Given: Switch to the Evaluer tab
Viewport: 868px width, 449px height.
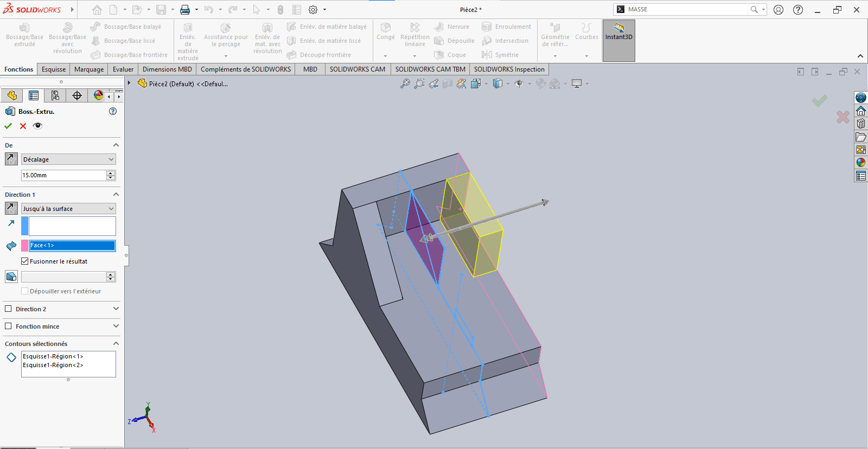Looking at the screenshot, I should pos(123,69).
